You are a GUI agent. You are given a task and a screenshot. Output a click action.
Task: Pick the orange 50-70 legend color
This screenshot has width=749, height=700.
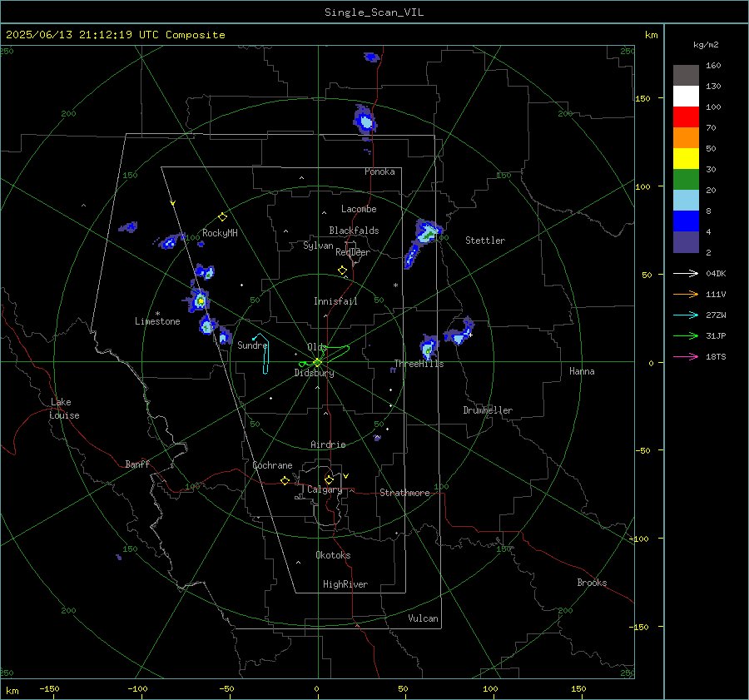pyautogui.click(x=686, y=138)
